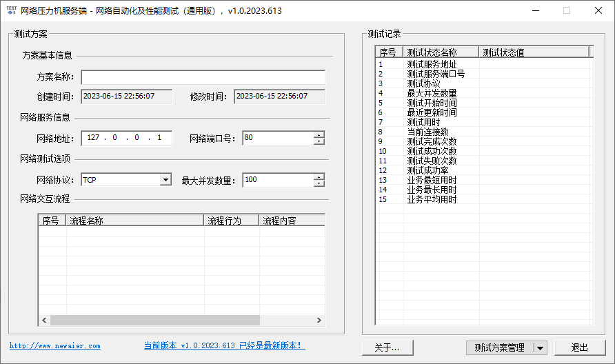This screenshot has width=615, height=364.
Task: Decrease the network port number spinner
Action: coord(319,142)
